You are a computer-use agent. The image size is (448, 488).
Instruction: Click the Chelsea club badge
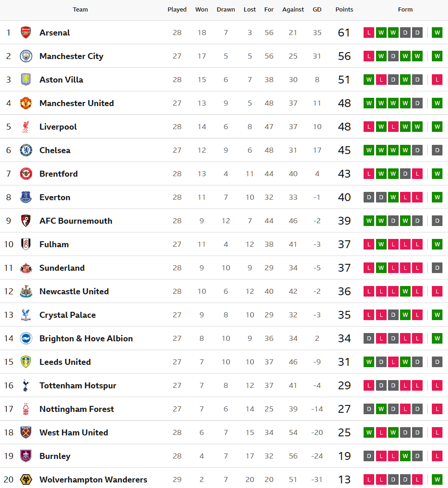[26, 150]
